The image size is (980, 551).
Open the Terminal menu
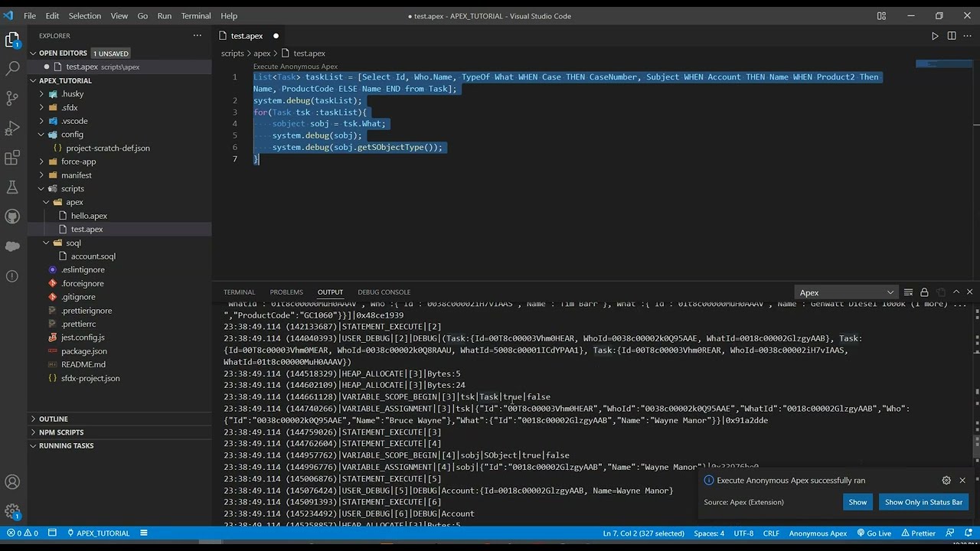[x=196, y=15]
